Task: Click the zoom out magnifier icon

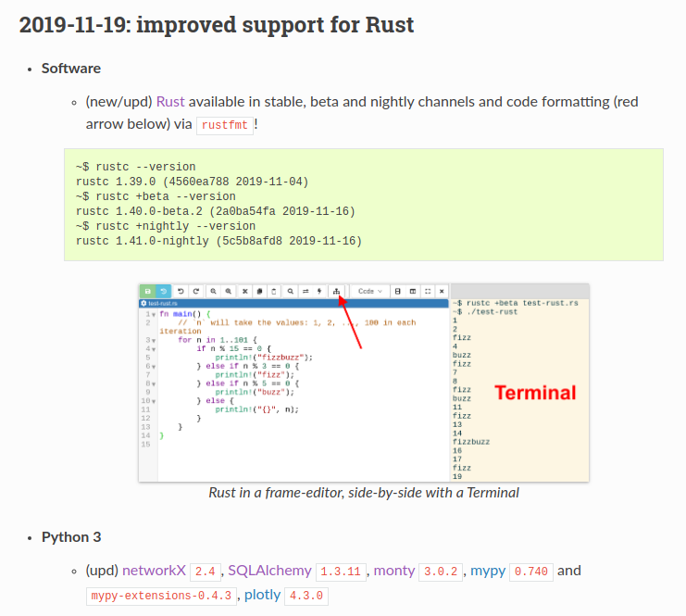Action: 213,291
